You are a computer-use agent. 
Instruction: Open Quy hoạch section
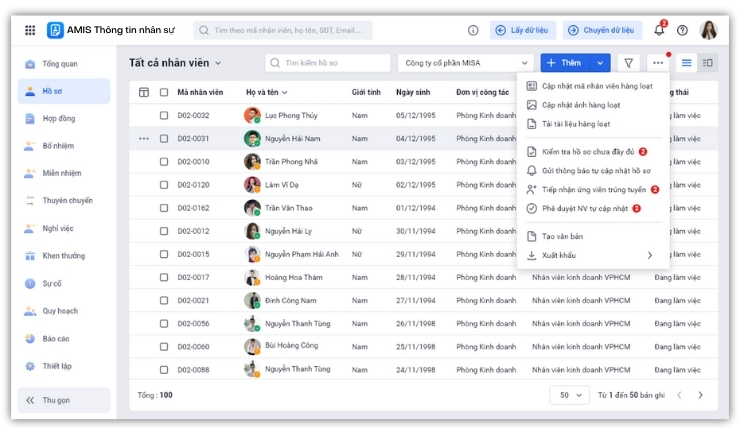click(x=64, y=311)
